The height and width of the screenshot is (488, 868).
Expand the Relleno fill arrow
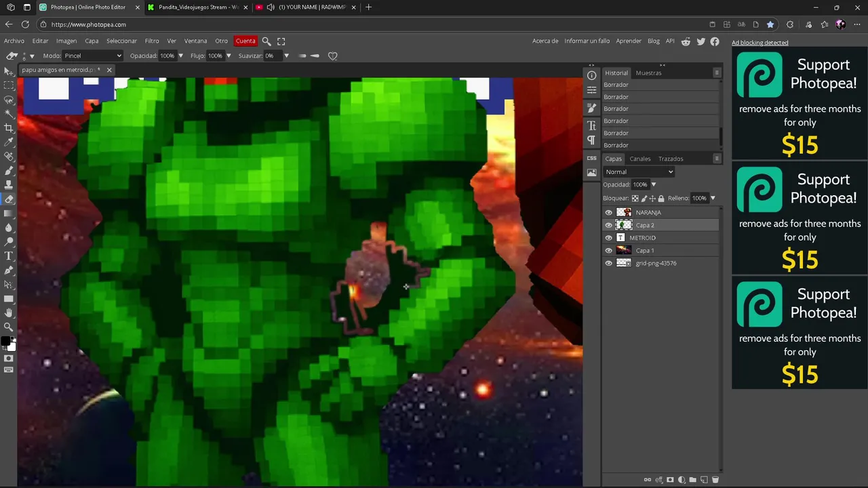click(x=713, y=199)
